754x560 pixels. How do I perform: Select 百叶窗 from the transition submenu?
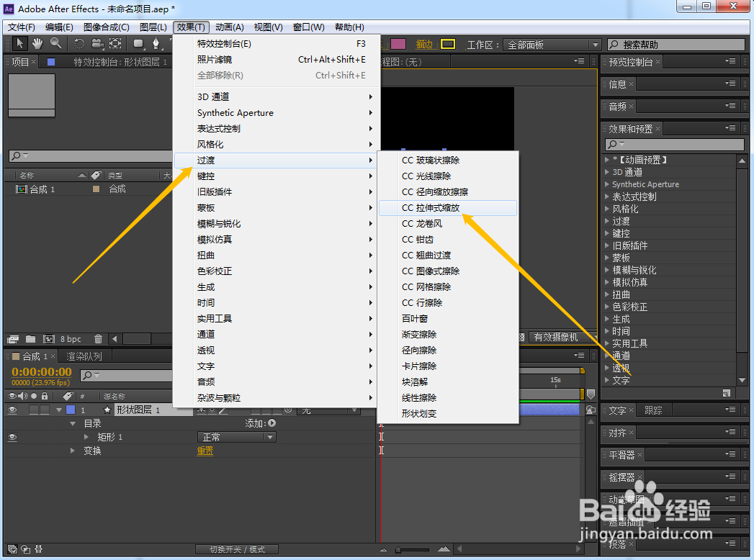tap(448, 318)
